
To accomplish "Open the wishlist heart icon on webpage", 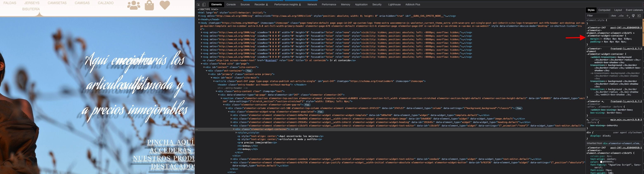I will coord(165,5).
